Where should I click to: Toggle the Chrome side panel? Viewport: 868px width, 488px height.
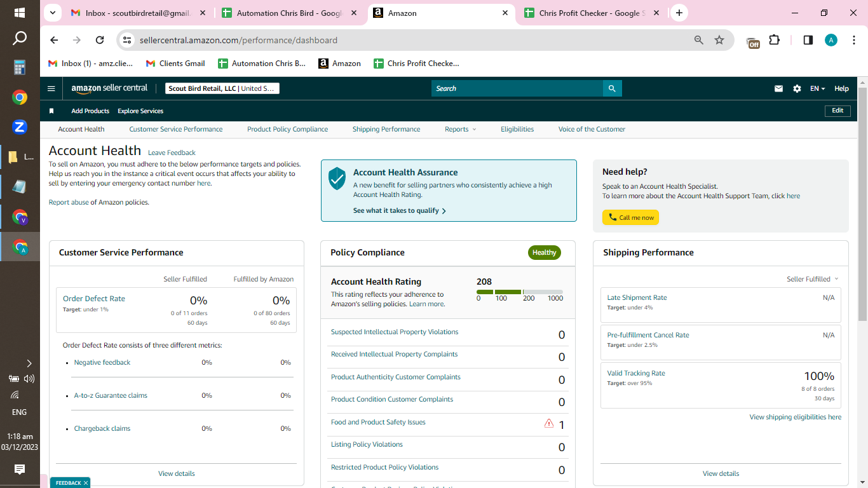[808, 40]
